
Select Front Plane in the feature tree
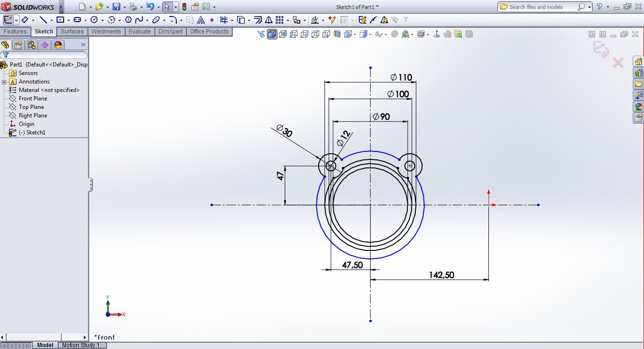(33, 99)
